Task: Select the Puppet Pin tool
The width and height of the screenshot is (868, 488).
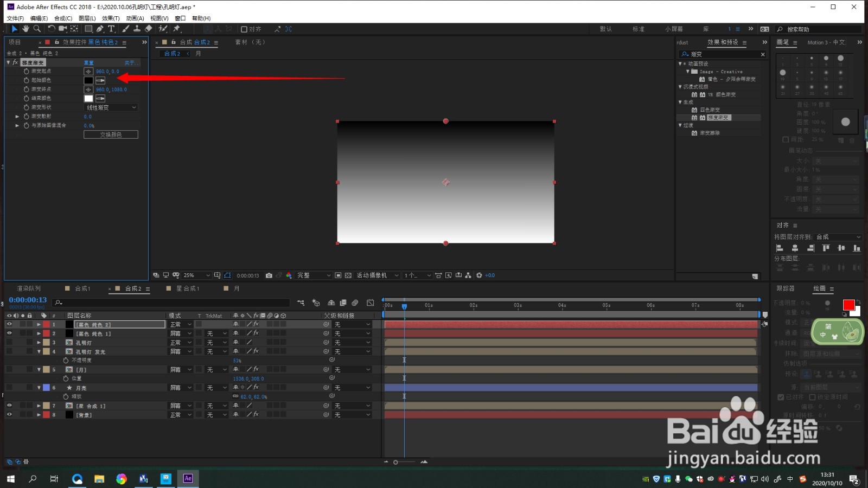Action: tap(177, 29)
